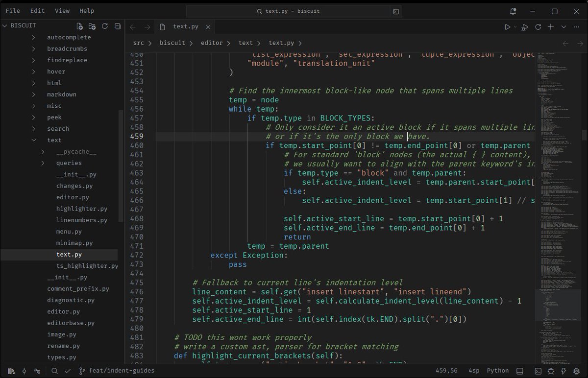Expand the hover folder
The width and height of the screenshot is (588, 378).
tap(34, 71)
